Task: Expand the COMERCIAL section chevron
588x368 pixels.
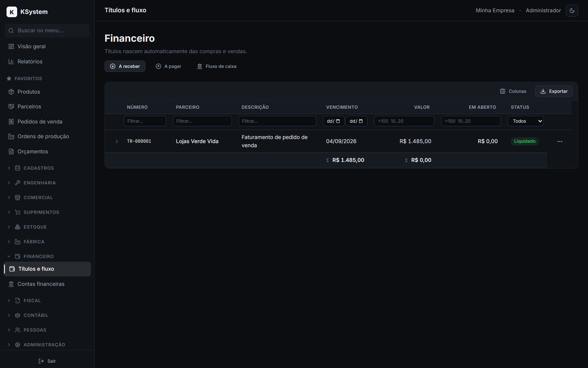Action: click(x=9, y=198)
